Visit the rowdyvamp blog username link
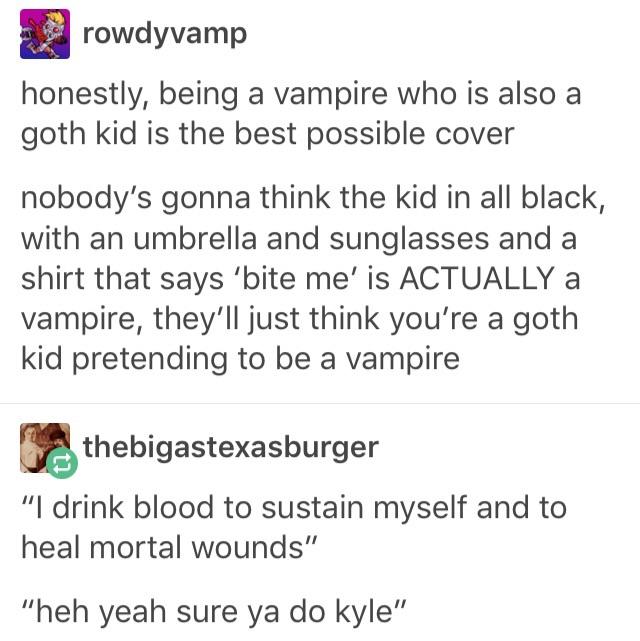The image size is (640, 641). point(165,34)
